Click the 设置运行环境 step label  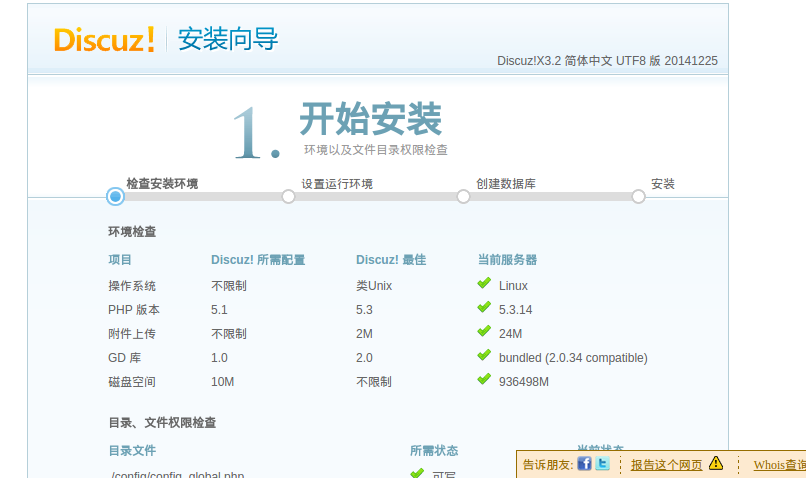click(x=337, y=183)
